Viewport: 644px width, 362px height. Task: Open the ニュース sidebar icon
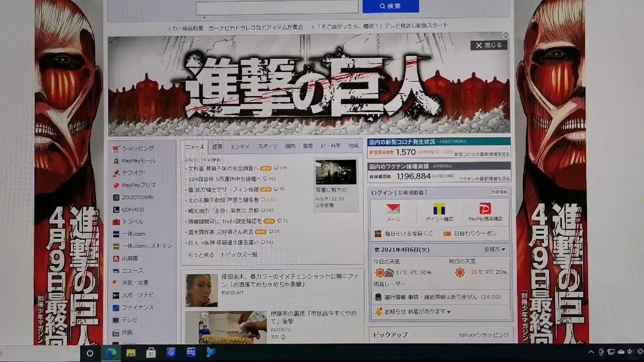click(115, 271)
